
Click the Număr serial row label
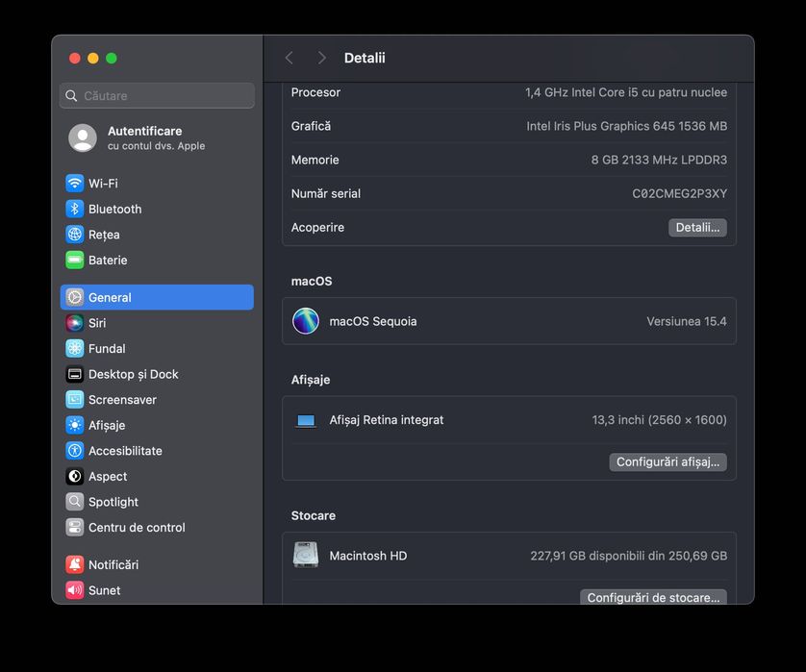pyautogui.click(x=326, y=193)
